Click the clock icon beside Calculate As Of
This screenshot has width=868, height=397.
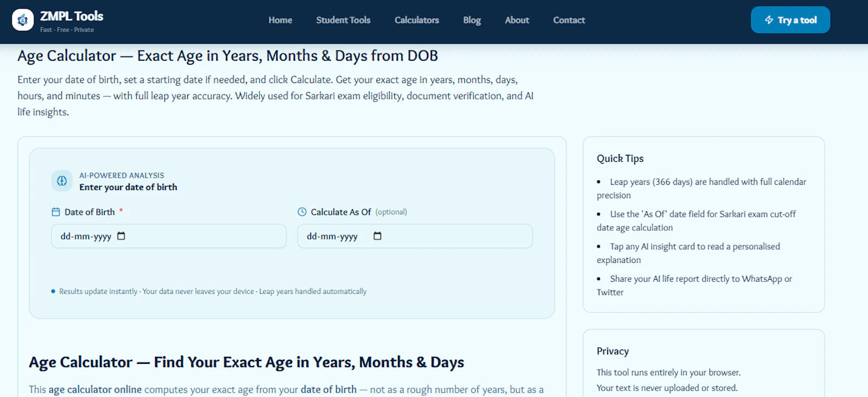coord(302,212)
